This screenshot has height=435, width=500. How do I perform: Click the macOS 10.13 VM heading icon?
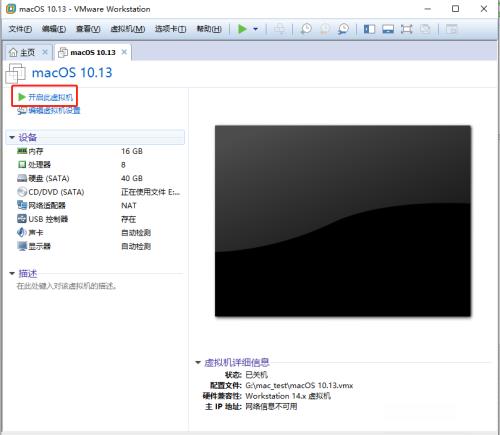tap(16, 73)
